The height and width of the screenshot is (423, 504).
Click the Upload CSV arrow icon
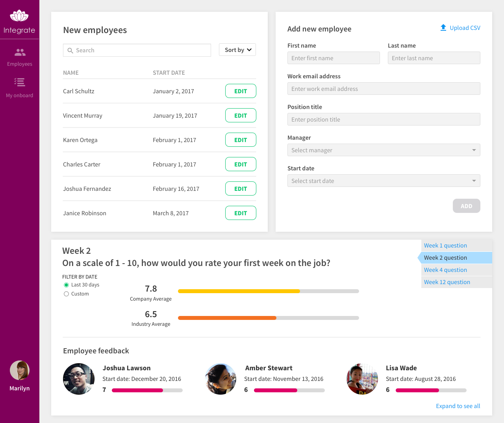443,28
